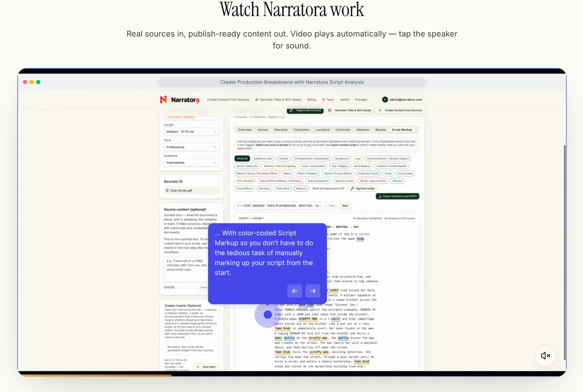Click the browser address title bar
Viewport: 583px width, 392px height.
[x=292, y=82]
